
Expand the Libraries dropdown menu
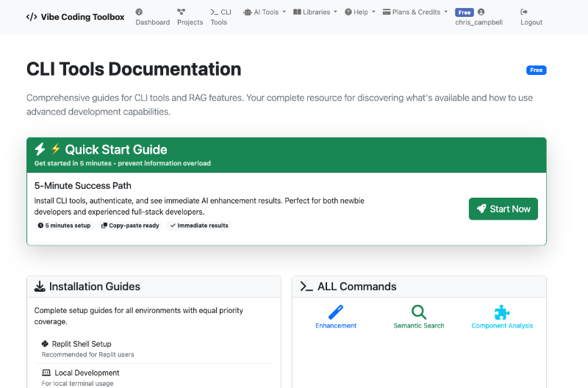(315, 12)
